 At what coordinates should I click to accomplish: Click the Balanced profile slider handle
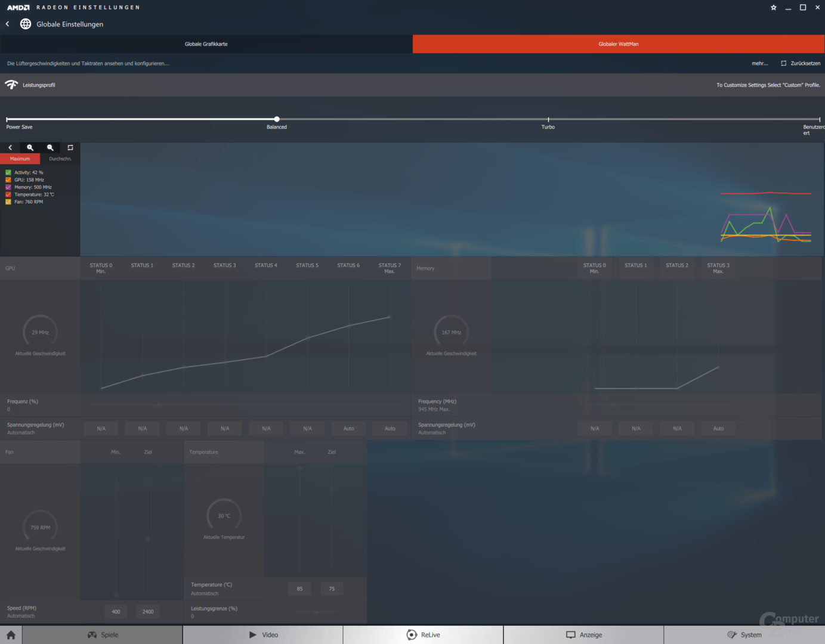(x=277, y=119)
